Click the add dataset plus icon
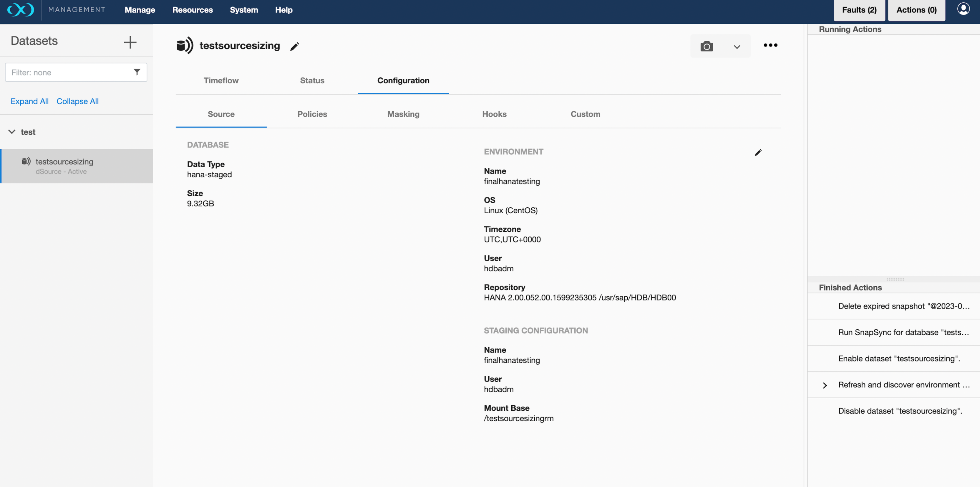980x487 pixels. point(130,42)
